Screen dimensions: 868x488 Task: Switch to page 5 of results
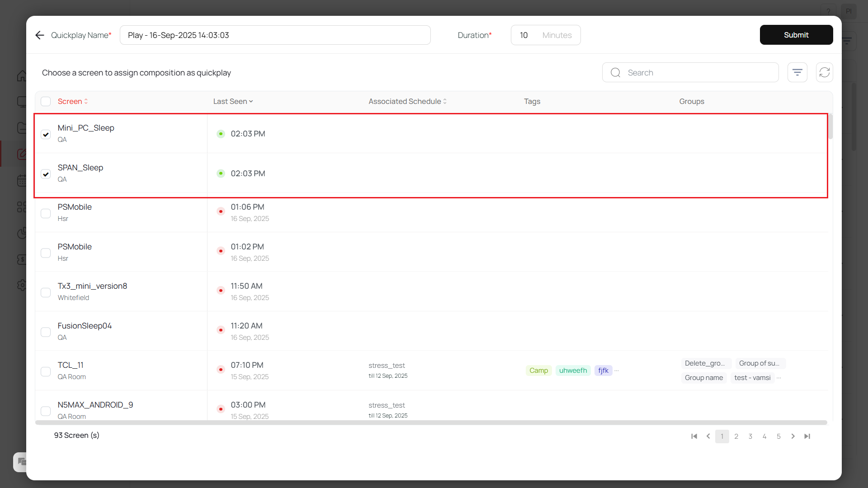pos(778,436)
